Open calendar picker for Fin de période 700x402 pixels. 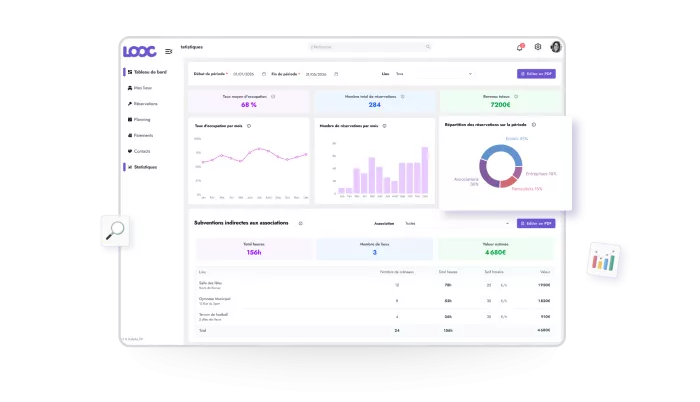coord(336,74)
